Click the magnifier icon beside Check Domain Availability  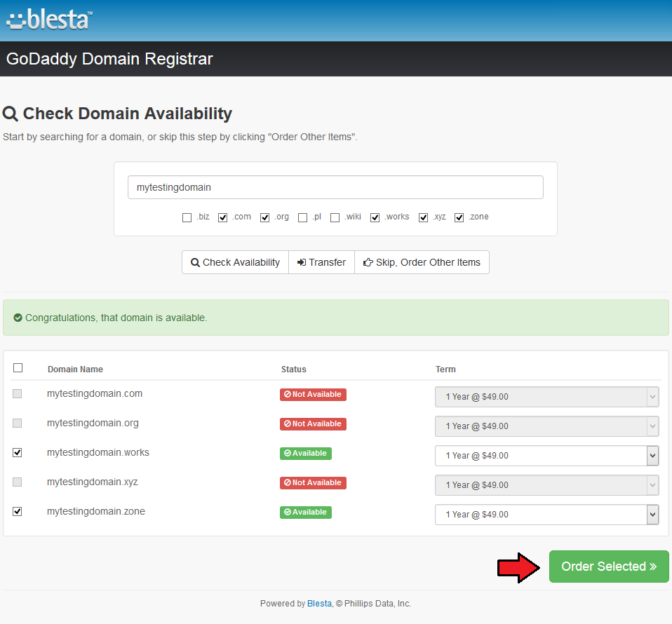pyautogui.click(x=11, y=114)
